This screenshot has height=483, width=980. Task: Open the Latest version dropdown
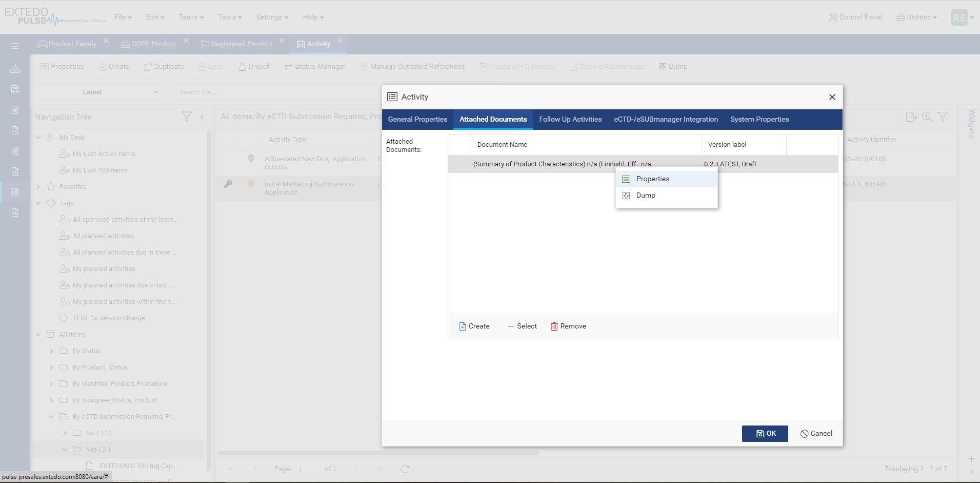point(98,92)
